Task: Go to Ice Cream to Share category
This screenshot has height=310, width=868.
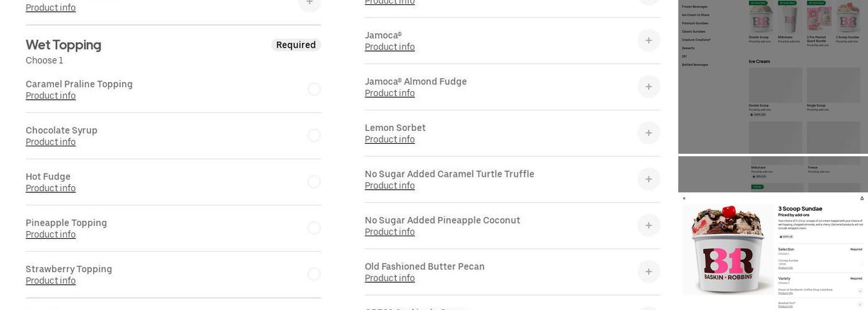Action: click(695, 15)
